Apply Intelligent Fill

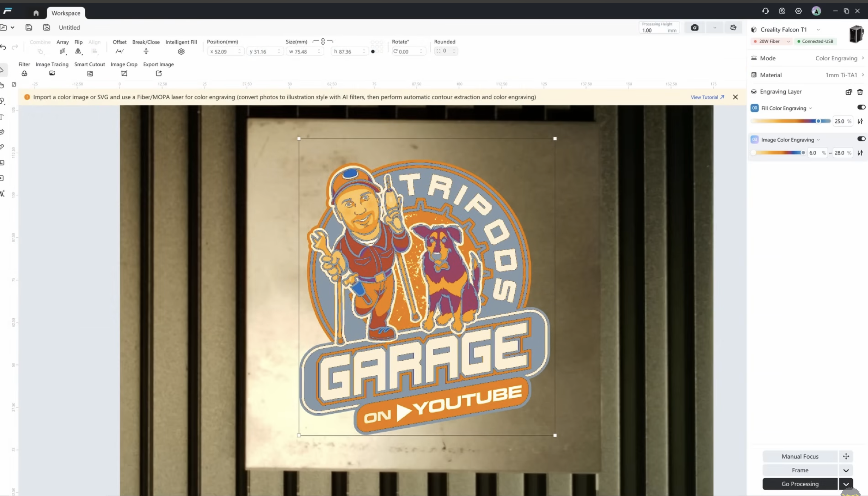pos(181,47)
